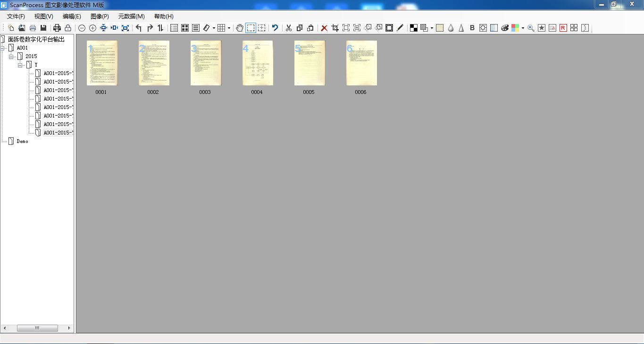Save using the floppy disk icon

43,28
